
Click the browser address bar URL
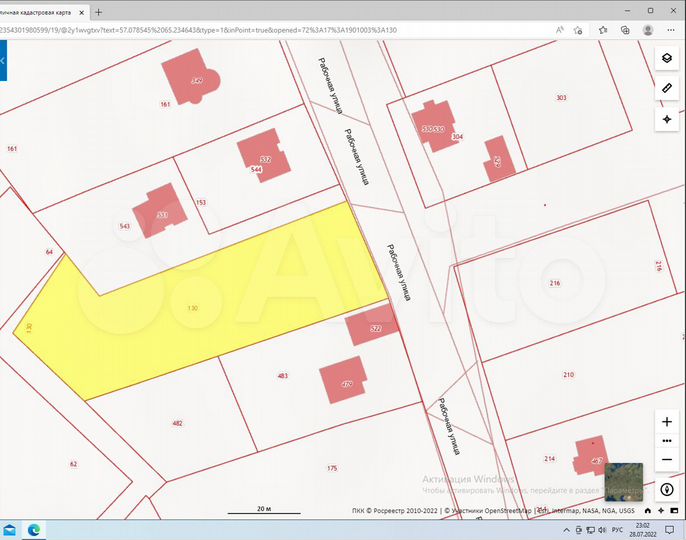(x=250, y=31)
